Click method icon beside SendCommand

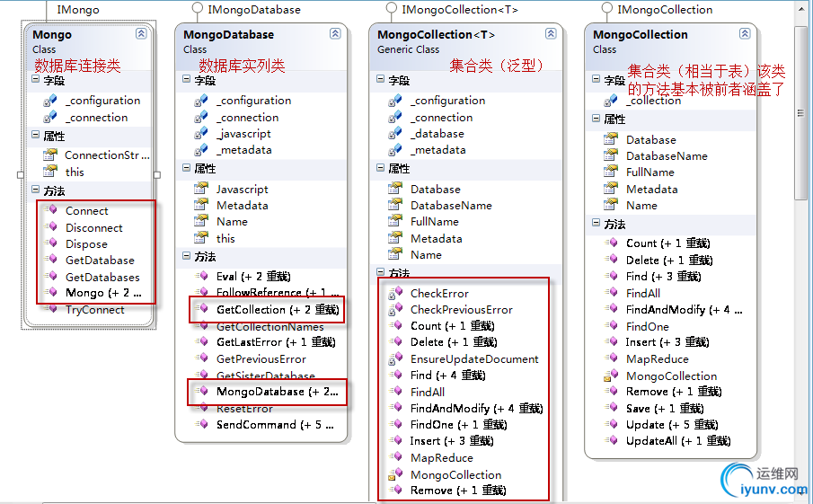202,424
